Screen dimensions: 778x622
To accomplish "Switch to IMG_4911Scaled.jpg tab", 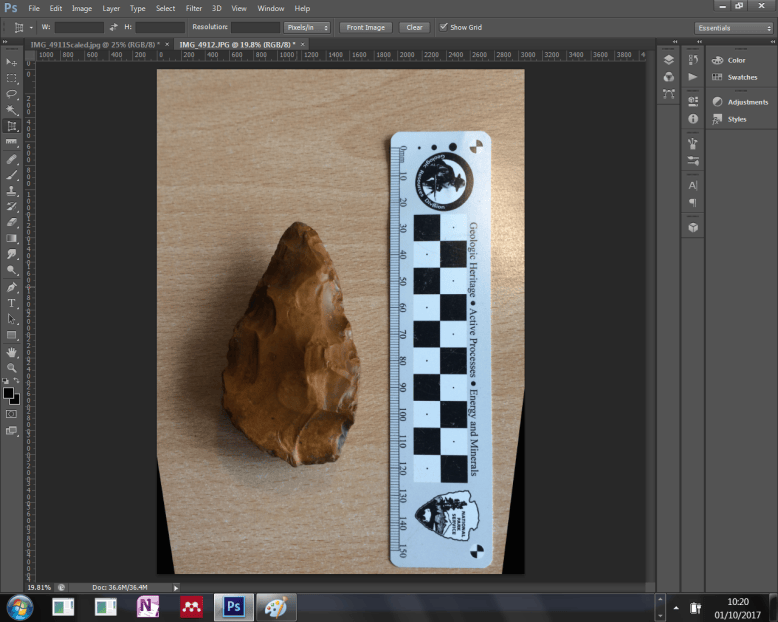I will (94, 45).
